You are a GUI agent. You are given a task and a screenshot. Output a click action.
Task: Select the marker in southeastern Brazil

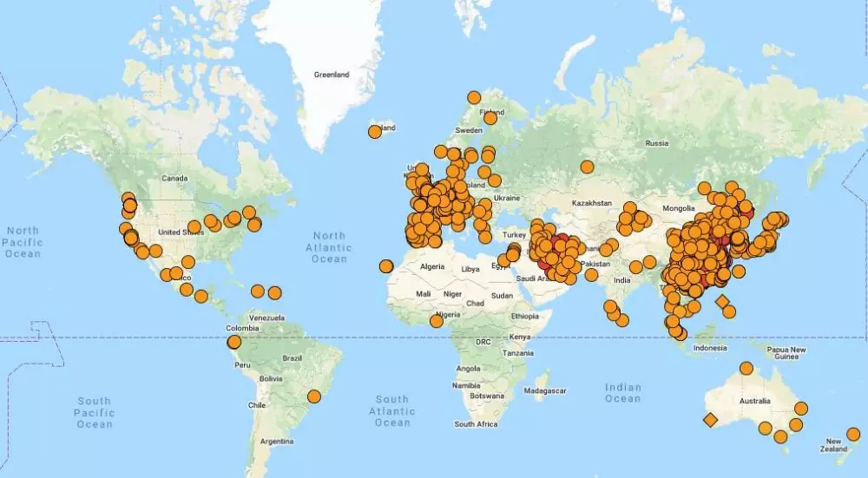(314, 397)
